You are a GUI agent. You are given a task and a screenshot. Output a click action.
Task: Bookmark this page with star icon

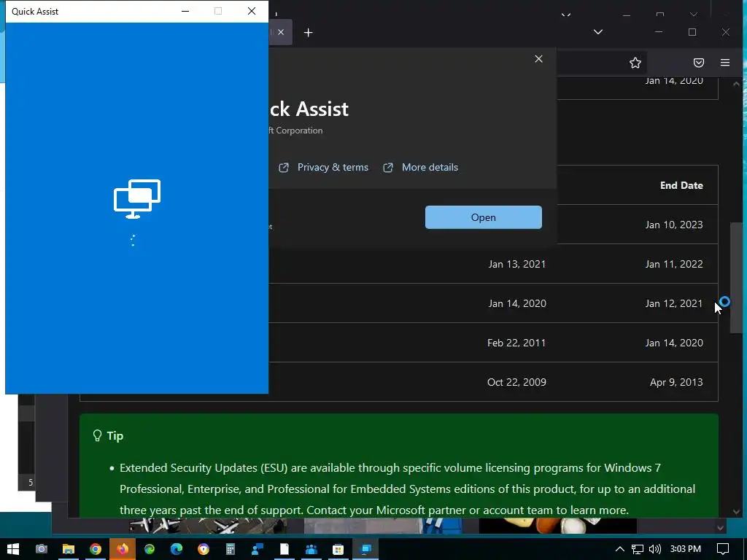(635, 63)
